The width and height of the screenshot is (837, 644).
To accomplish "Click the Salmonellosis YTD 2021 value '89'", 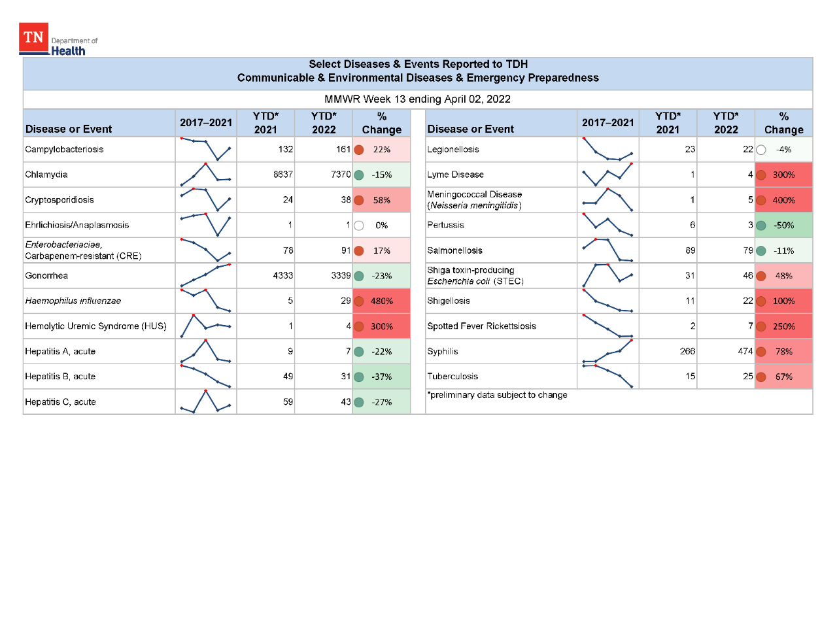I will tap(691, 250).
